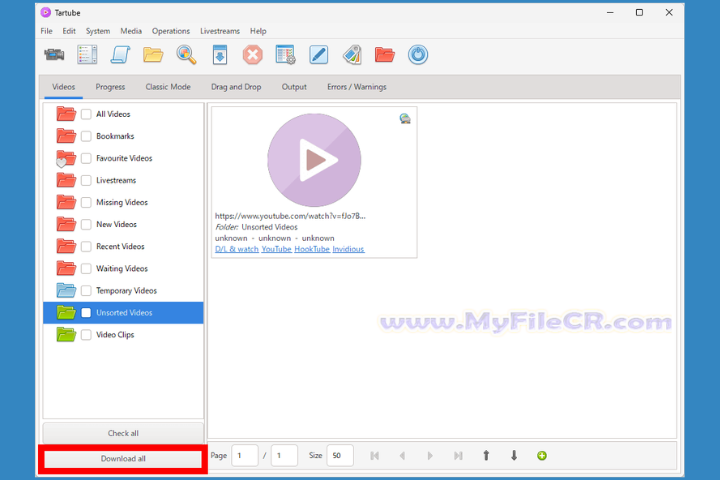
Task: Select the Videos tab
Action: tap(63, 87)
